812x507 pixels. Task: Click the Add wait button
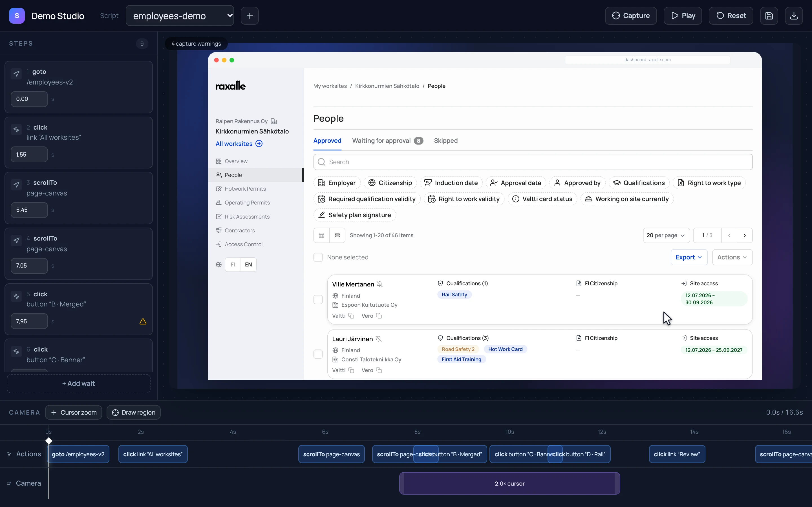coord(78,384)
